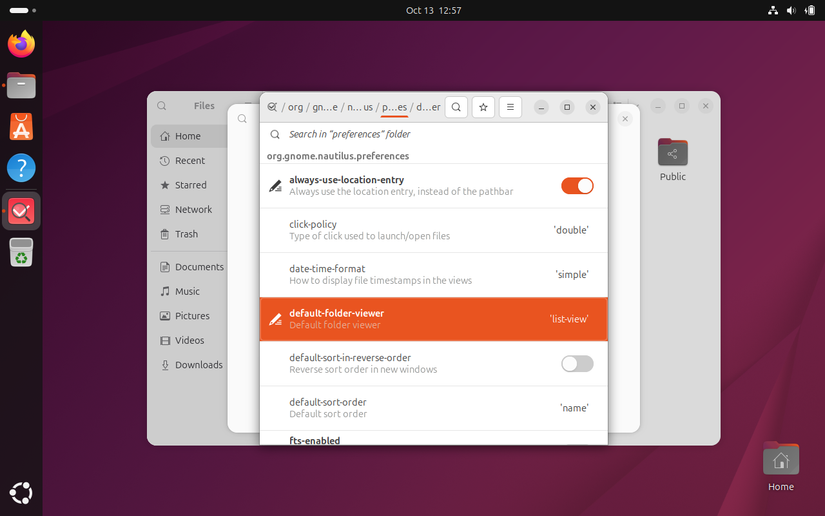This screenshot has width=825, height=516.
Task: Open default-sort-order 'name' value selector
Action: (x=573, y=408)
